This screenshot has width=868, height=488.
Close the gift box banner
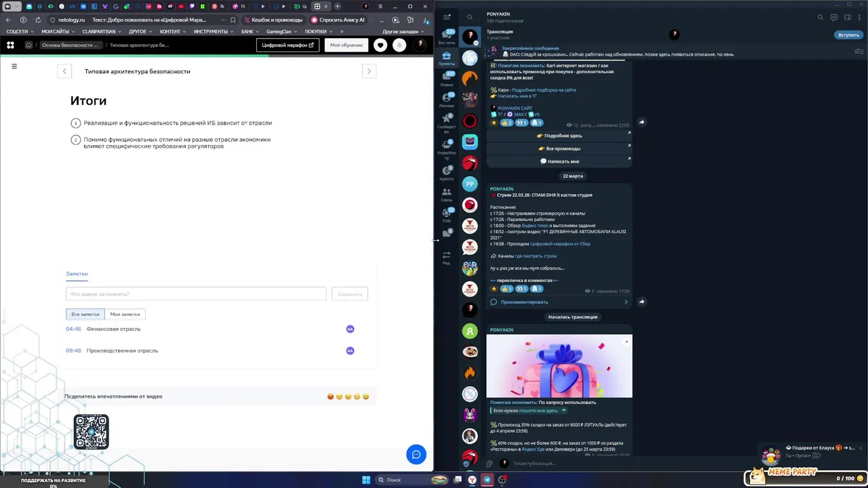pos(627,341)
